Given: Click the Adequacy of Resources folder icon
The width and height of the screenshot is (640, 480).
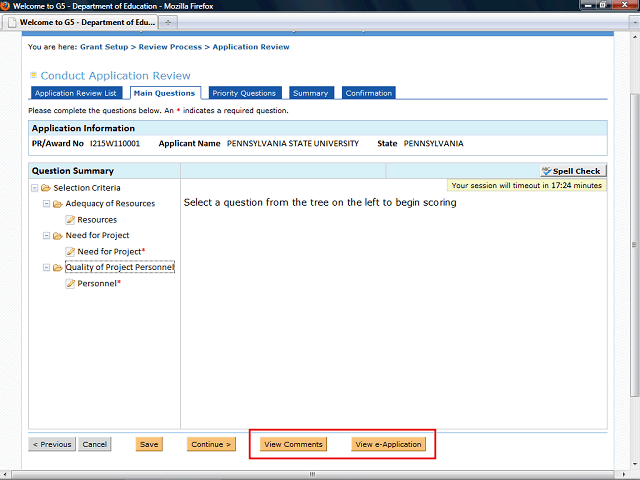Looking at the screenshot, I should (x=58, y=204).
